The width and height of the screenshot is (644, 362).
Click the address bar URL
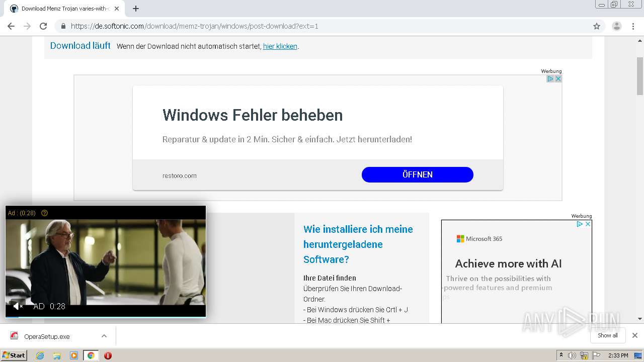(194, 26)
